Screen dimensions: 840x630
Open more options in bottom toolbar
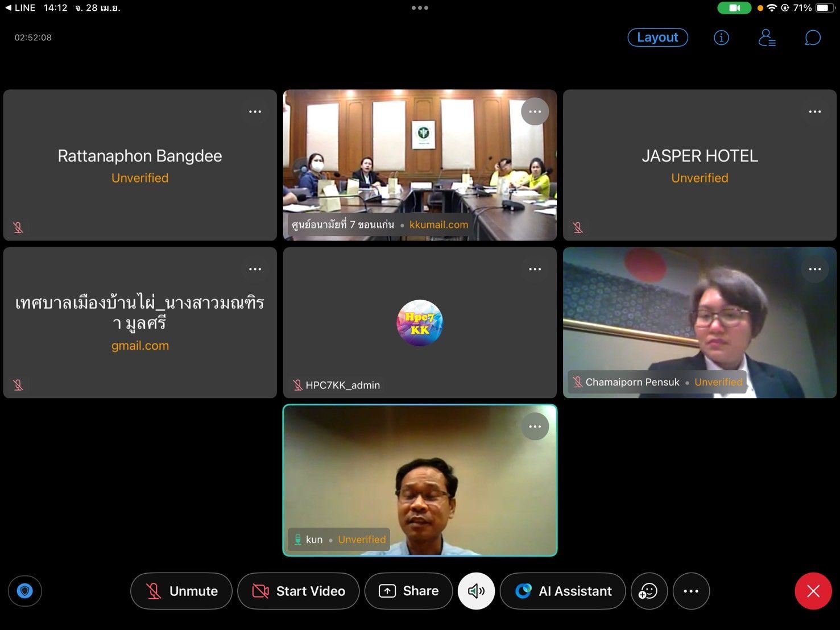point(691,591)
